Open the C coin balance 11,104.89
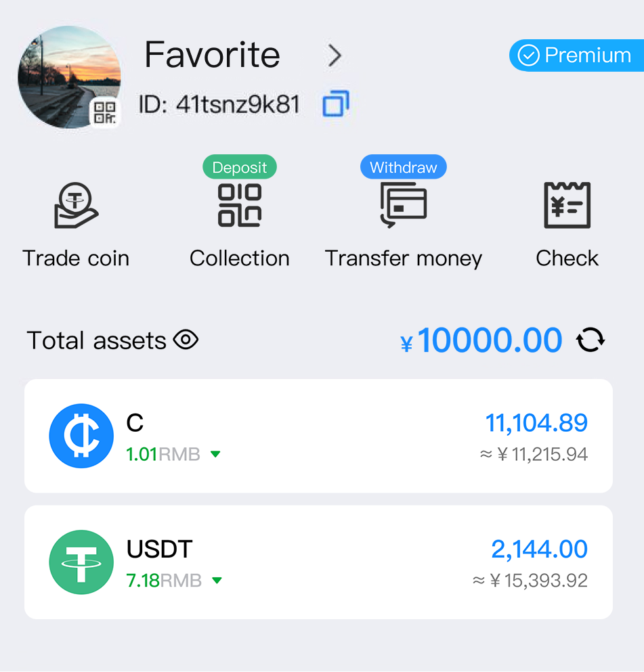The image size is (644, 672). pyautogui.click(x=536, y=424)
